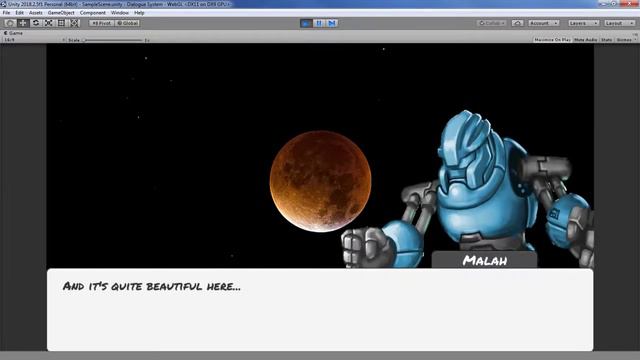Click the Malah speaker name tag
The width and height of the screenshot is (640, 360).
(484, 260)
